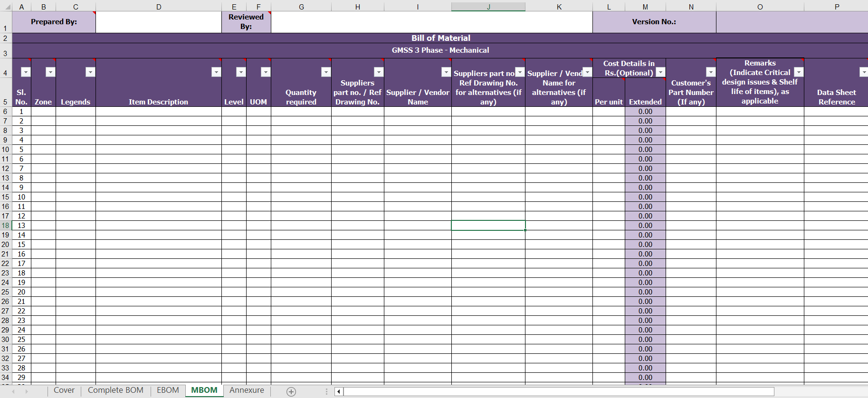
Task: Select column D header
Action: coord(159,7)
